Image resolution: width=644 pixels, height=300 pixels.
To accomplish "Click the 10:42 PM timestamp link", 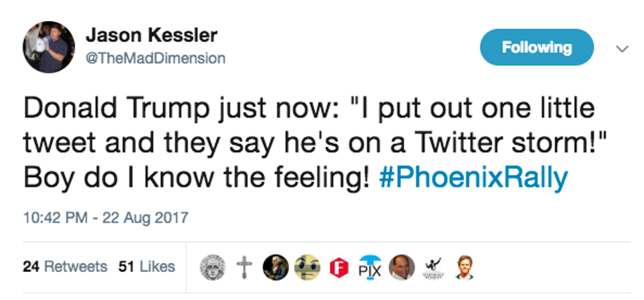I will coord(55,217).
